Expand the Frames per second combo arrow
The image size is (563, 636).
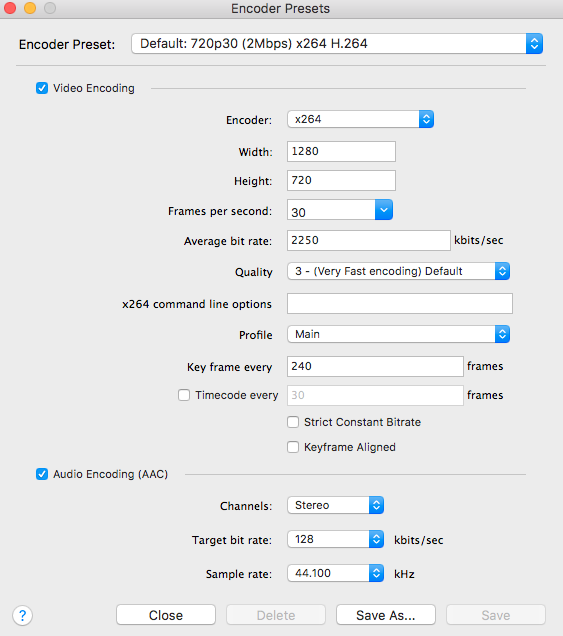[384, 210]
